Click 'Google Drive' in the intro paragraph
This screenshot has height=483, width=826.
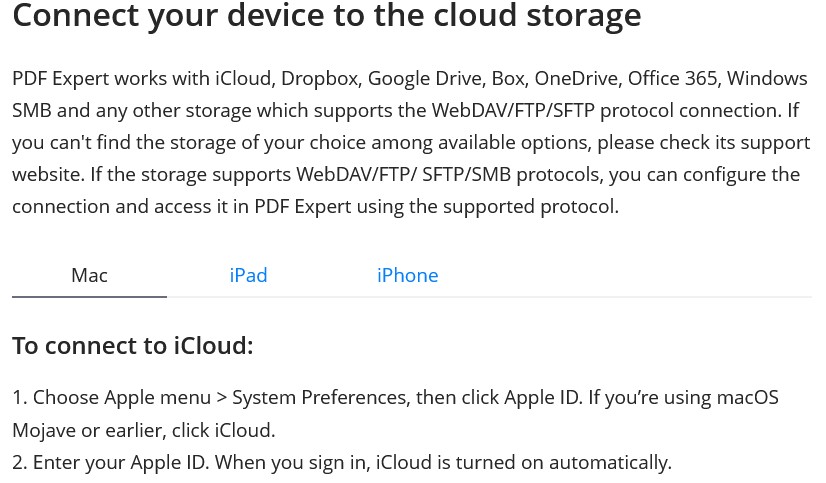(427, 79)
